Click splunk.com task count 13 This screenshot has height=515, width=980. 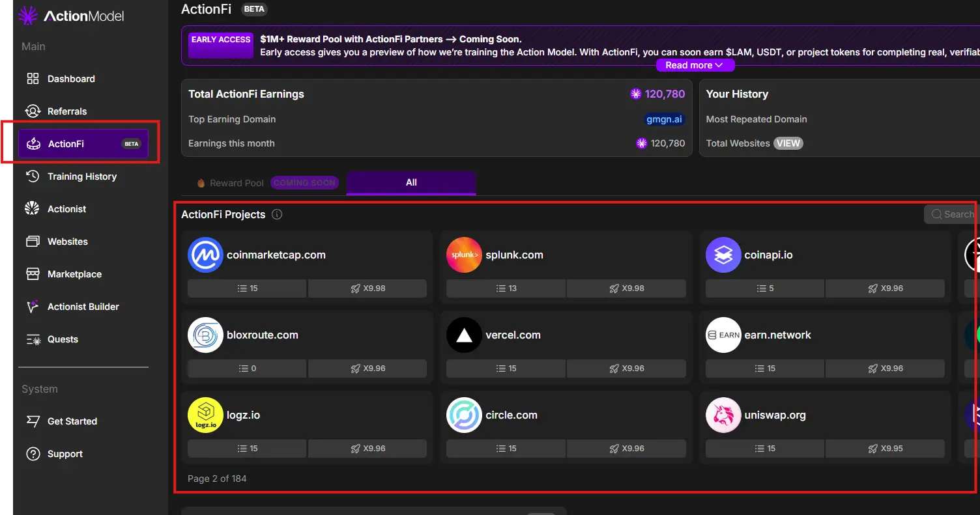coord(506,288)
